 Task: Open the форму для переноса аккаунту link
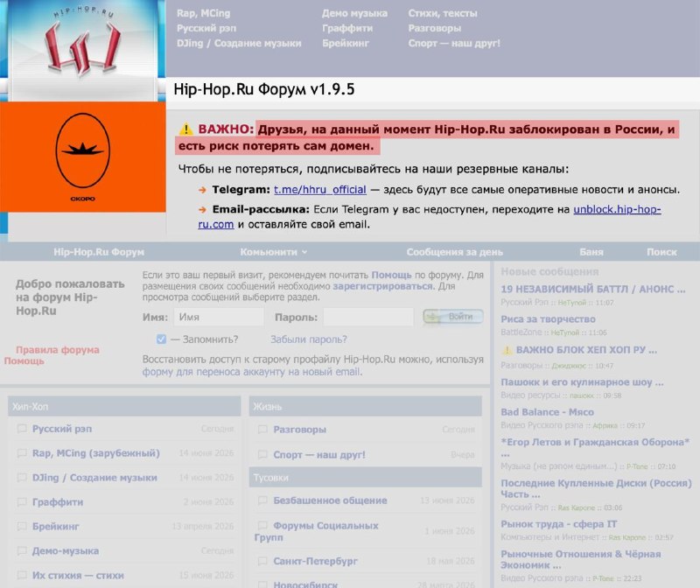[x=252, y=372]
